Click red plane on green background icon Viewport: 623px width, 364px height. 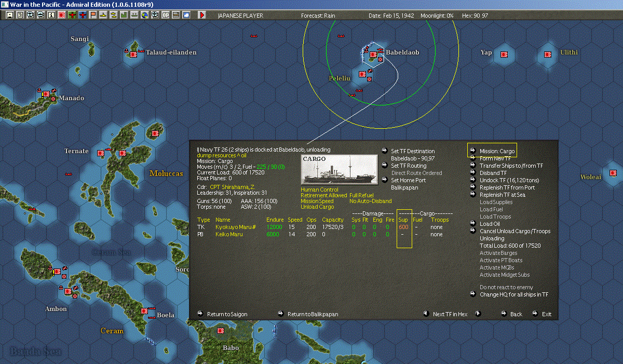pyautogui.click(x=72, y=16)
